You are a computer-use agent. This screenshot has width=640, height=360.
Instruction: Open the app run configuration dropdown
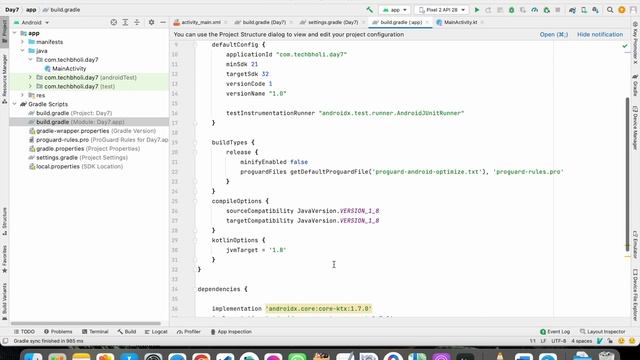coord(394,10)
